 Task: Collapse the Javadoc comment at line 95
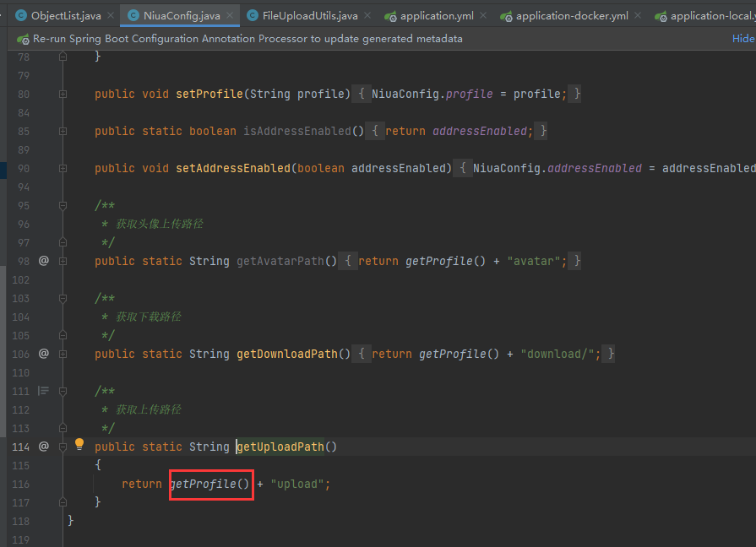pos(63,206)
